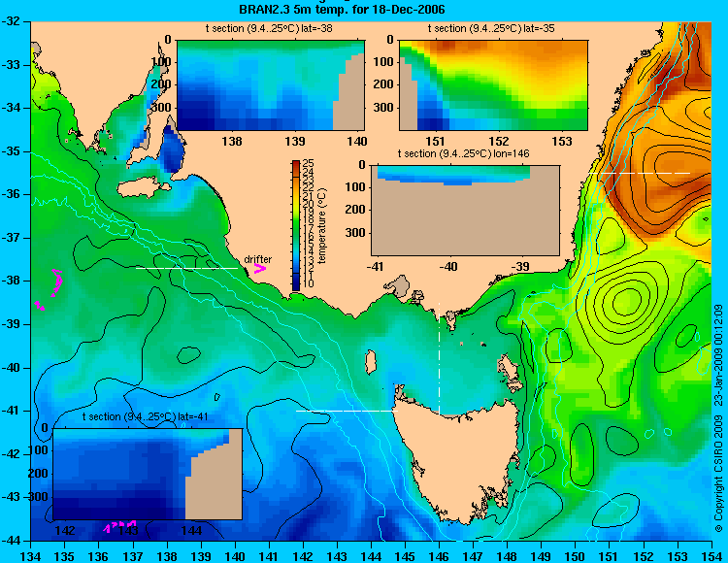Click "142" on lat=-41 inset axis

pos(65,530)
